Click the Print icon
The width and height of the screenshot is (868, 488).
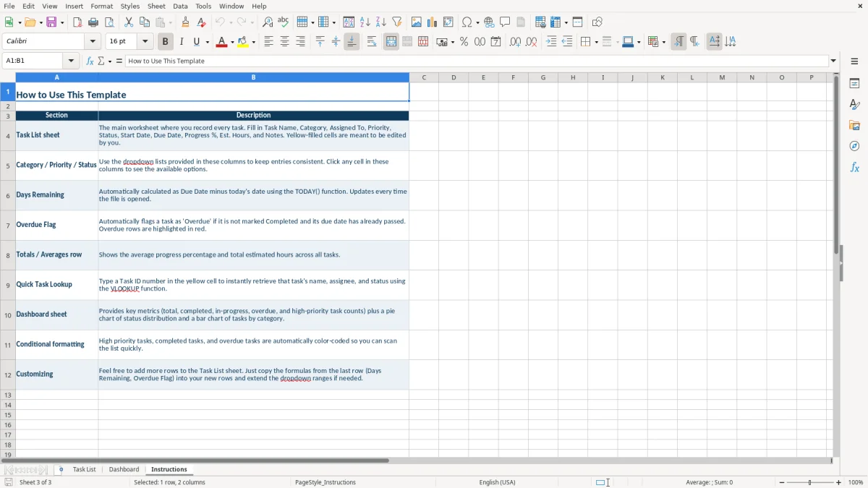(93, 22)
